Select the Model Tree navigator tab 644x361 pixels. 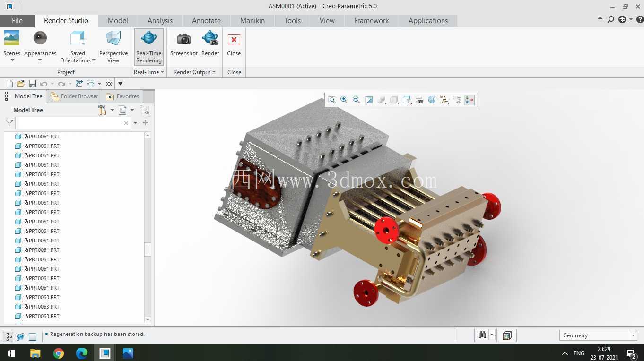coord(24,96)
